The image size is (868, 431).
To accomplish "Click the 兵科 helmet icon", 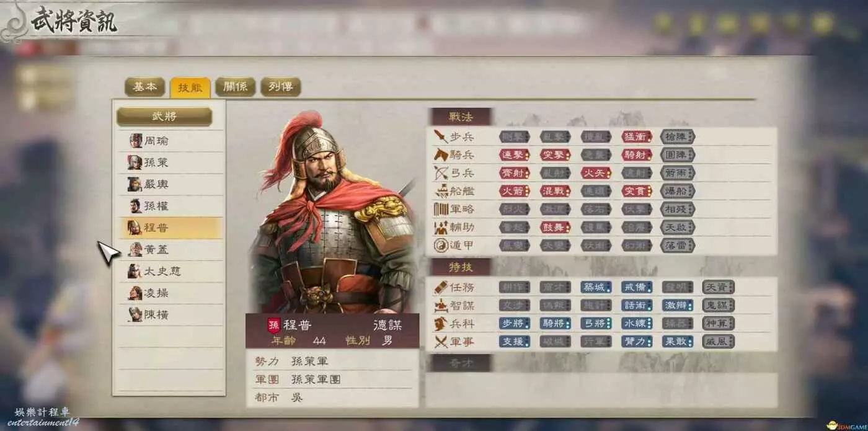I will (440, 323).
